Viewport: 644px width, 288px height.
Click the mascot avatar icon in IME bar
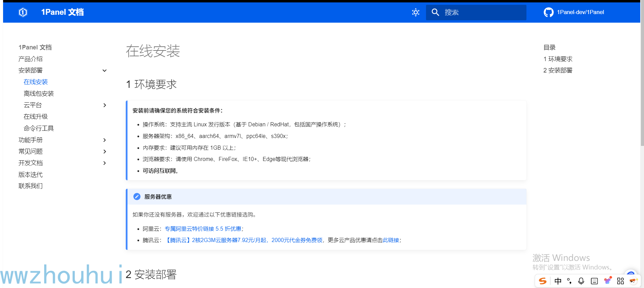click(633, 281)
